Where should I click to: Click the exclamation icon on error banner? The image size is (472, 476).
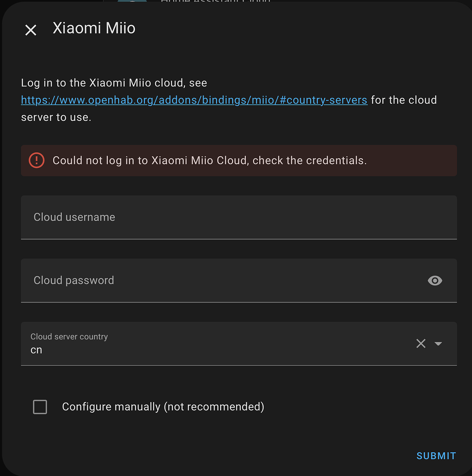click(36, 160)
